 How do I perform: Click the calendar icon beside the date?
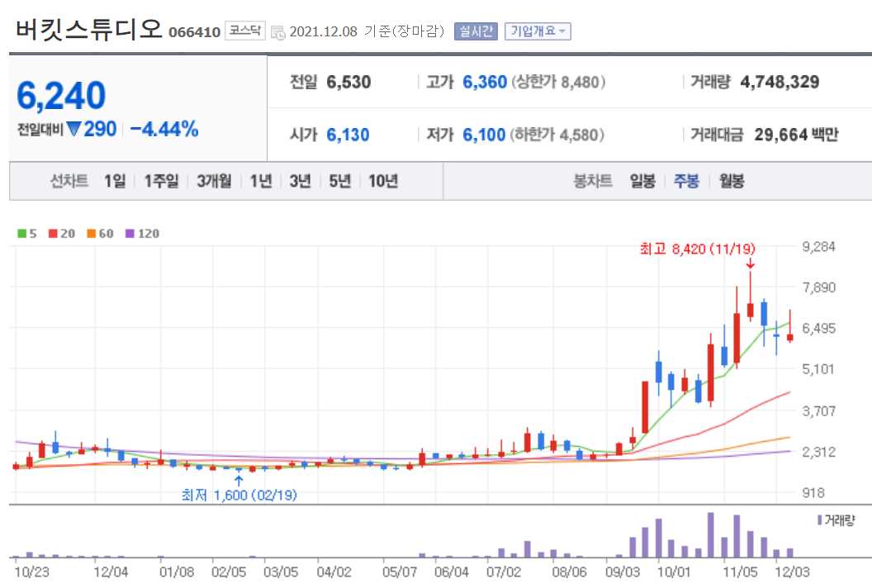click(277, 32)
